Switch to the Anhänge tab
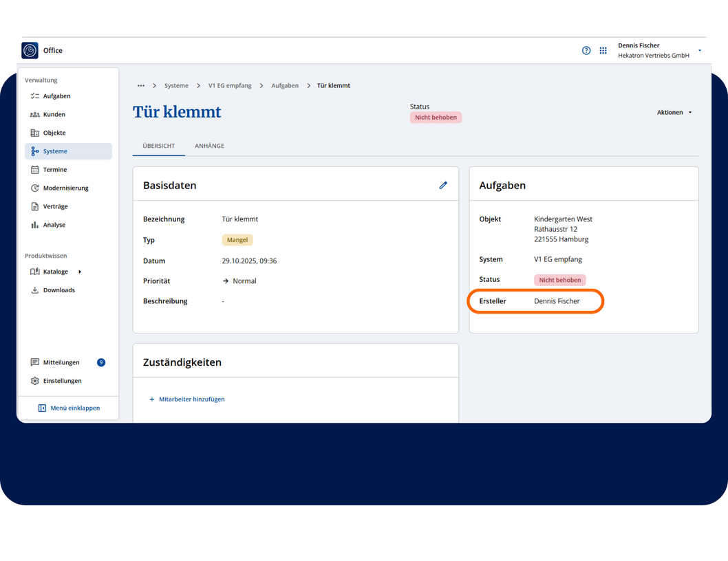Screen dimensions: 728x561 [209, 146]
